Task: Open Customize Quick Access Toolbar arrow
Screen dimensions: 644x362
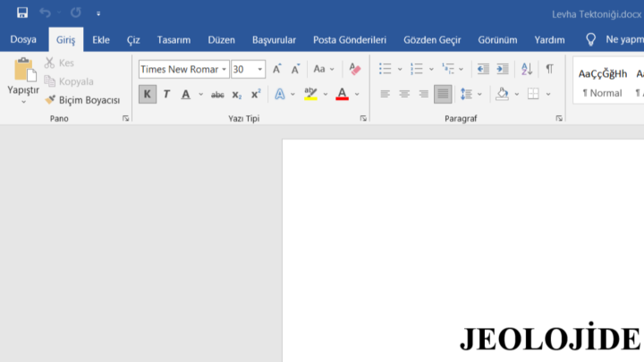Action: pyautogui.click(x=98, y=13)
